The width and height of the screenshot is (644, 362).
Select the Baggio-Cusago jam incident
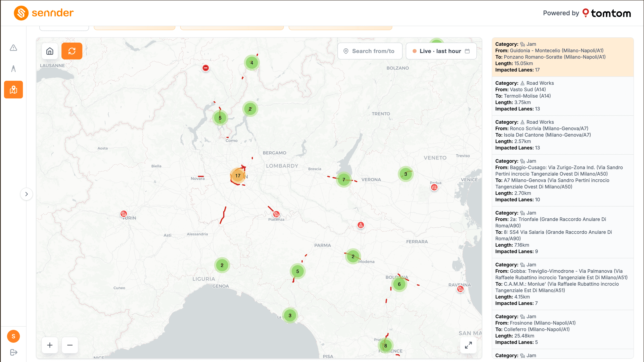(562, 181)
